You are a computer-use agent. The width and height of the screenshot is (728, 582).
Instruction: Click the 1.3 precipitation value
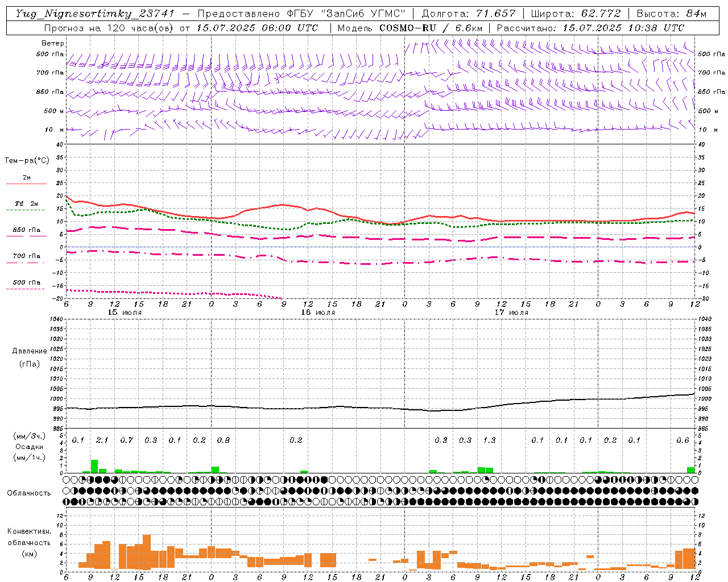tap(489, 440)
